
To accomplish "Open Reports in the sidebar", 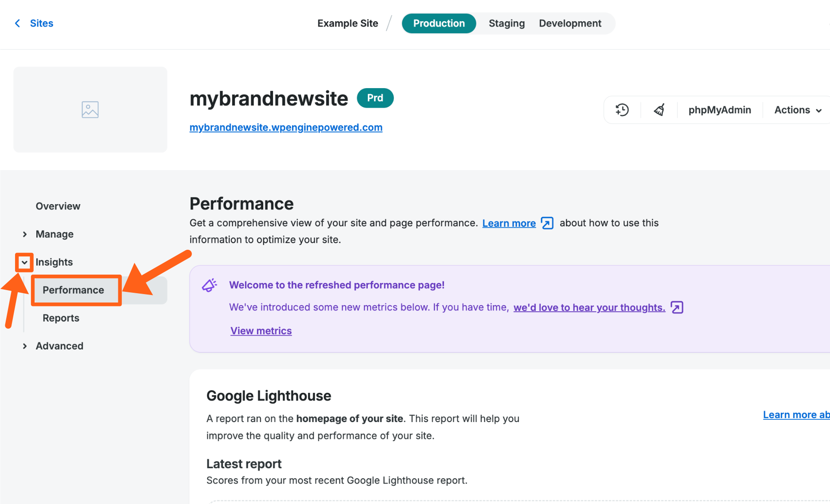I will pos(61,318).
